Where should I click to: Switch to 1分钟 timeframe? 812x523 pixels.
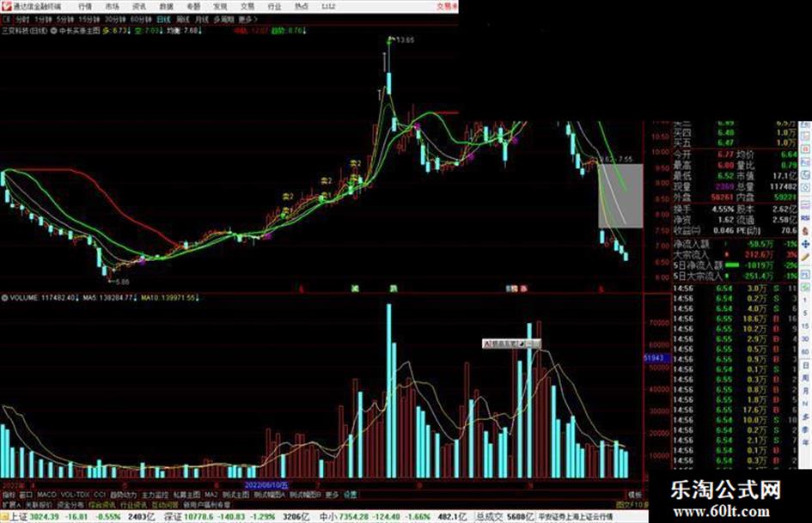coord(43,19)
